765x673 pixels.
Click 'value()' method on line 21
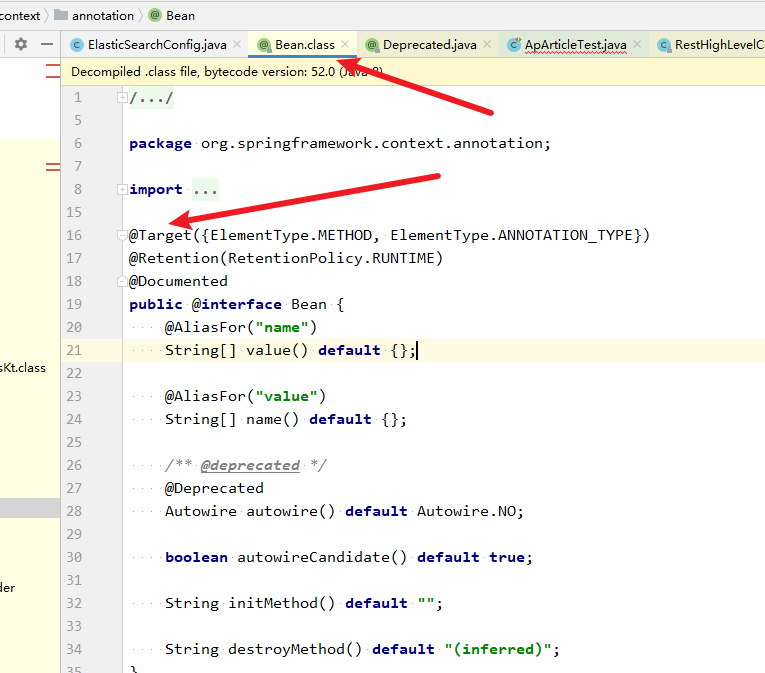pyautogui.click(x=277, y=350)
